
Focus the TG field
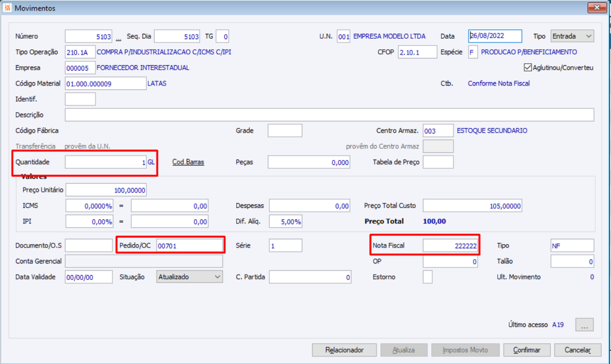pos(222,36)
